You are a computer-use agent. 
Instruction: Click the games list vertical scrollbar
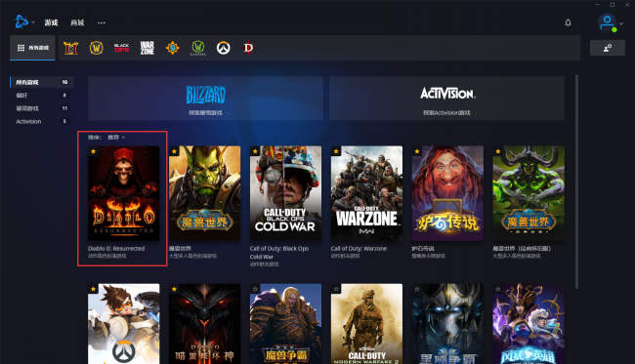tap(576, 182)
